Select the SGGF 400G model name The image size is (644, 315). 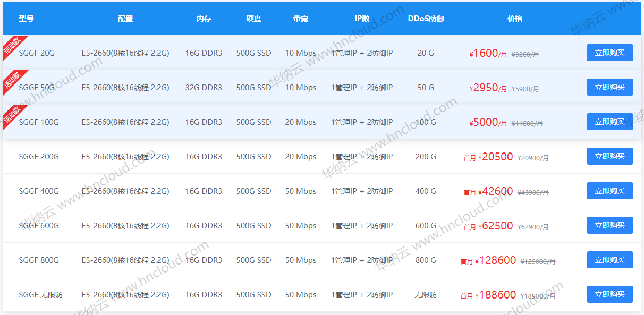coord(39,191)
